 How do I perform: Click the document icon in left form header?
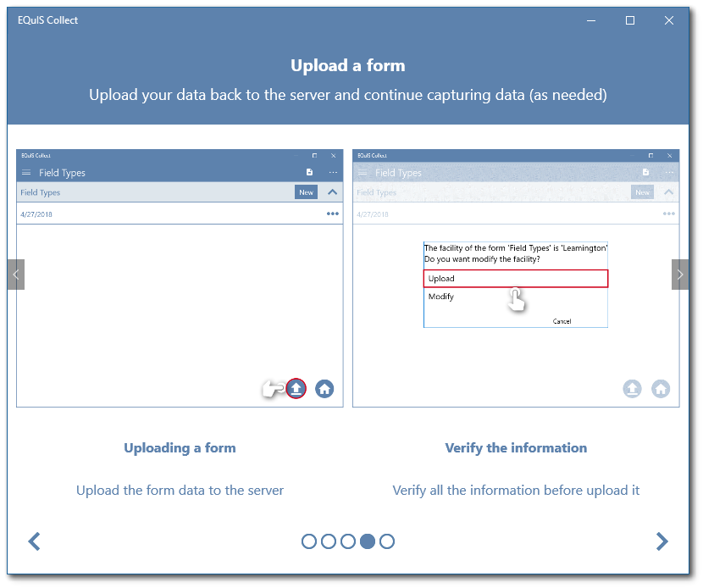coord(309,172)
